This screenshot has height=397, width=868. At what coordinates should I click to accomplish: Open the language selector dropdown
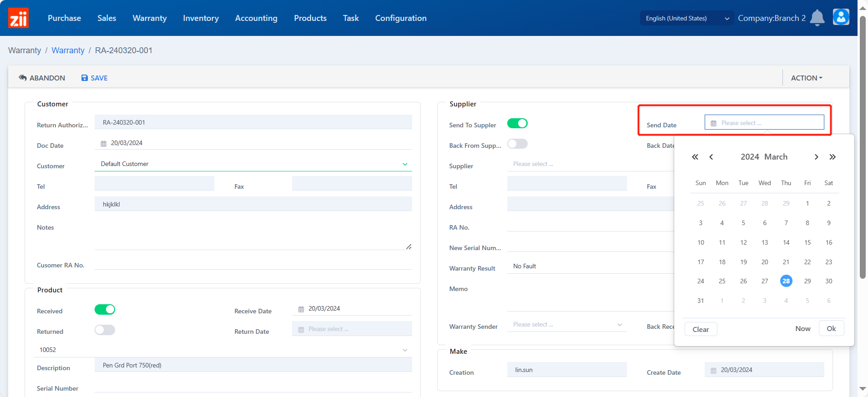click(x=687, y=18)
